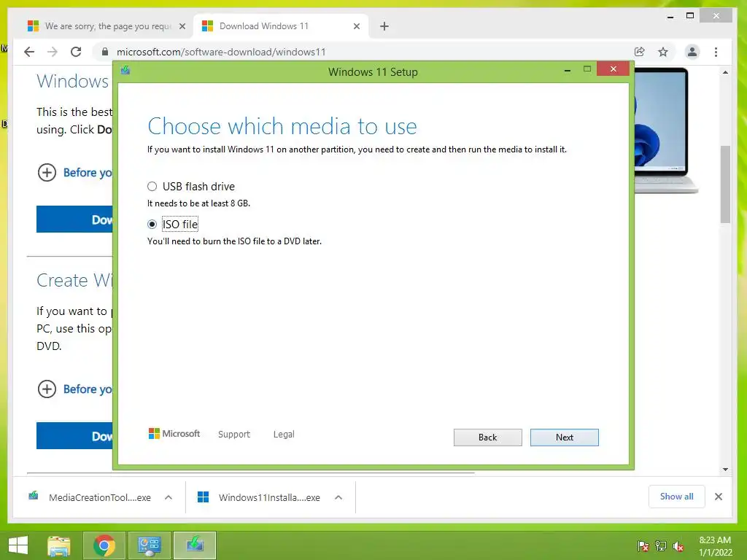Bookmark this page with the star icon
Image resolution: width=747 pixels, height=560 pixels.
click(662, 52)
